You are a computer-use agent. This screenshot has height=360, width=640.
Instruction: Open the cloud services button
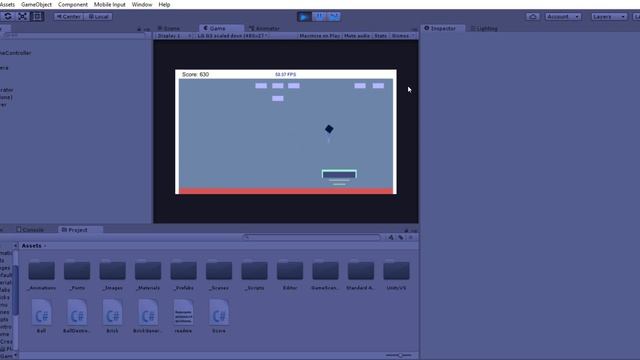[x=533, y=17]
